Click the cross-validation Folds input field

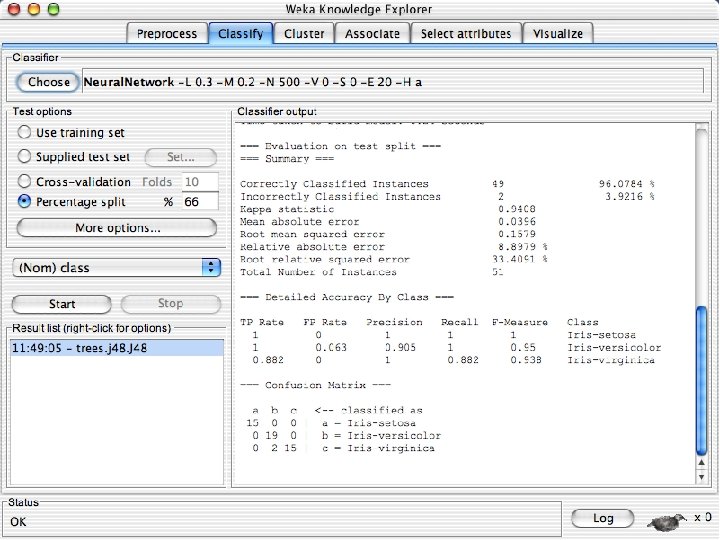pos(200,182)
